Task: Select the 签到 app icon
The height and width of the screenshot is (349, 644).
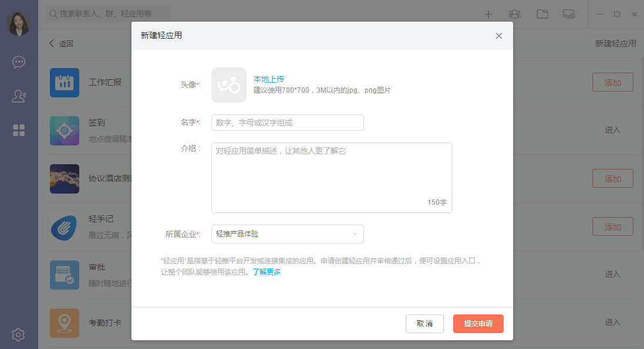Action: (65, 131)
